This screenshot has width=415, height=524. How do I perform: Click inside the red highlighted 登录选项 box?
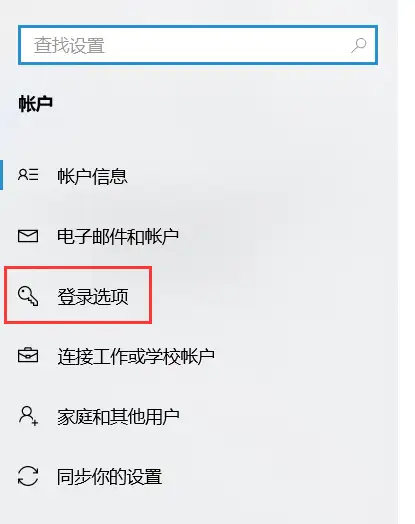click(x=78, y=295)
